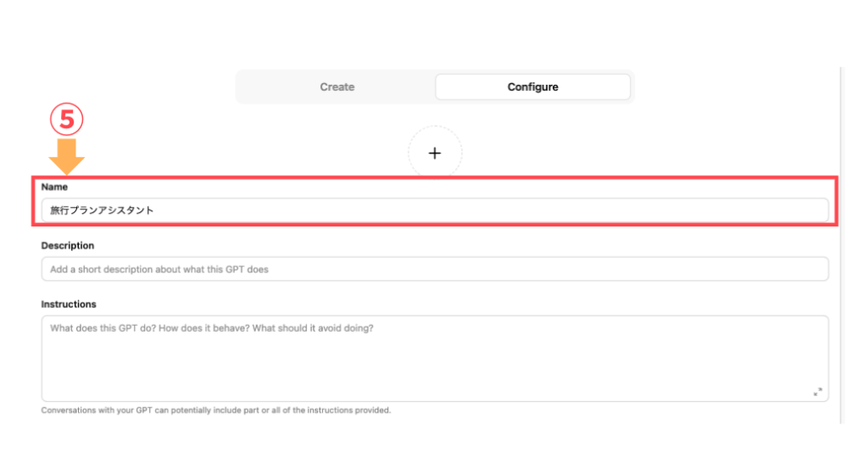Click the orange downward arrow marker
The width and height of the screenshot is (868, 464).
(66, 157)
